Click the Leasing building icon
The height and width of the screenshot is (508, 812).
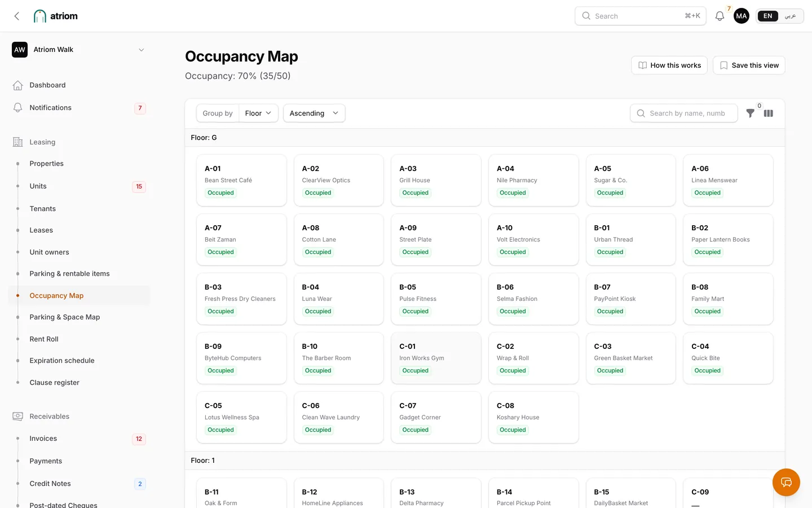point(17,142)
